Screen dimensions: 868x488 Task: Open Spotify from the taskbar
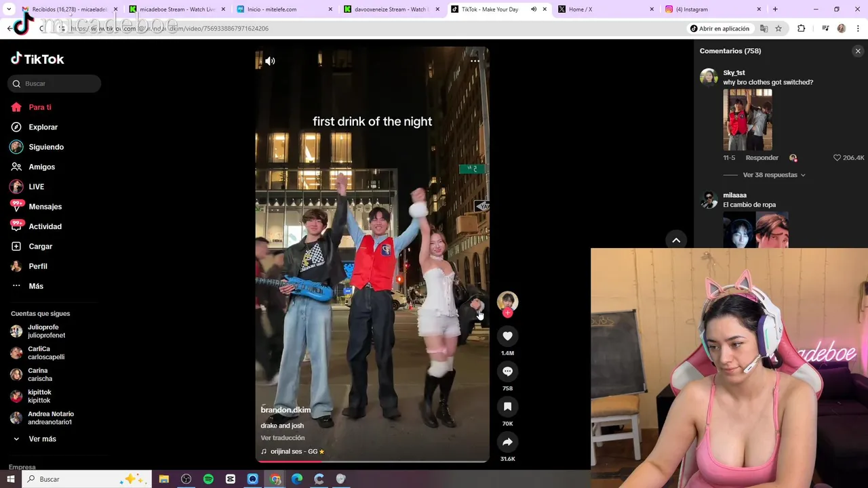tap(208, 479)
